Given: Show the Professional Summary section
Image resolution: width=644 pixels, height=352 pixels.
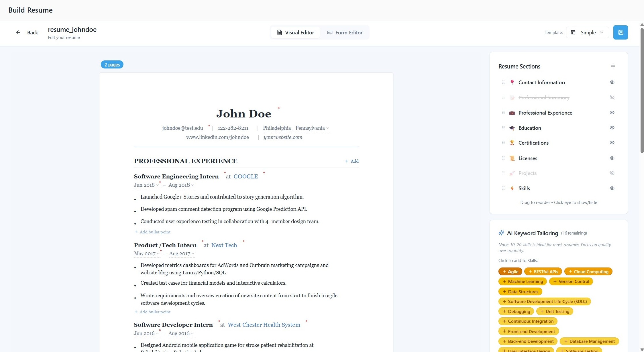Looking at the screenshot, I should [612, 97].
